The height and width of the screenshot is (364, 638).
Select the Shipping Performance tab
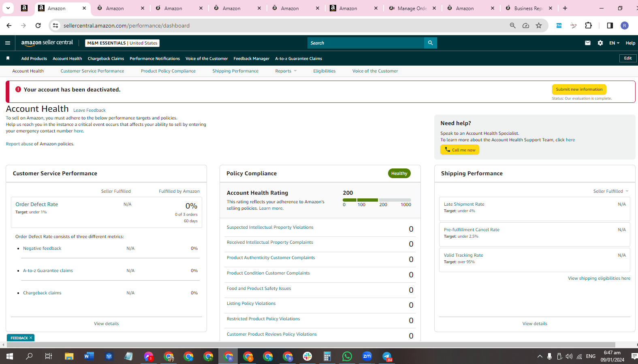tap(235, 71)
